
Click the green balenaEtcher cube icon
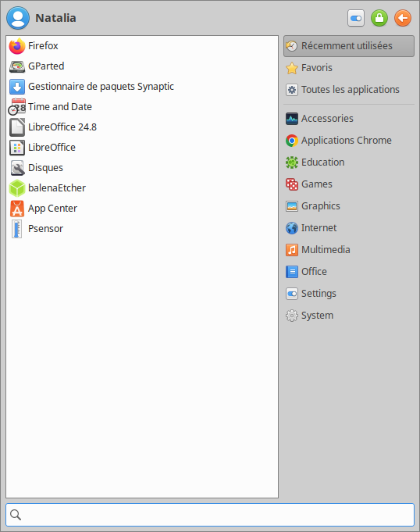point(17,188)
